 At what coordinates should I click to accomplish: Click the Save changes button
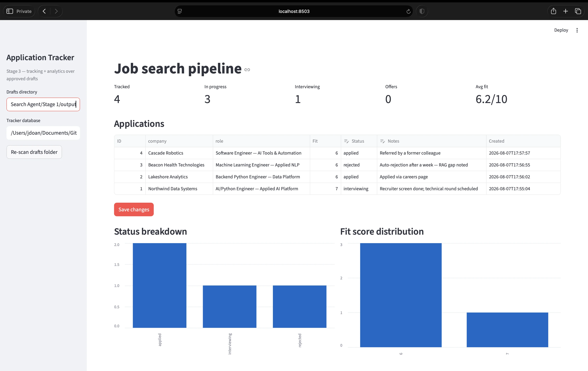point(134,209)
